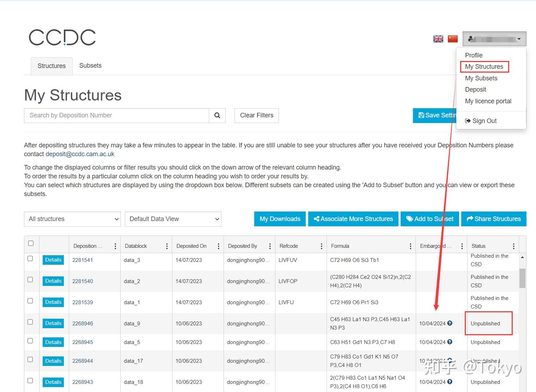
Task: Tick the select-all header checkbox
Action: (31, 243)
